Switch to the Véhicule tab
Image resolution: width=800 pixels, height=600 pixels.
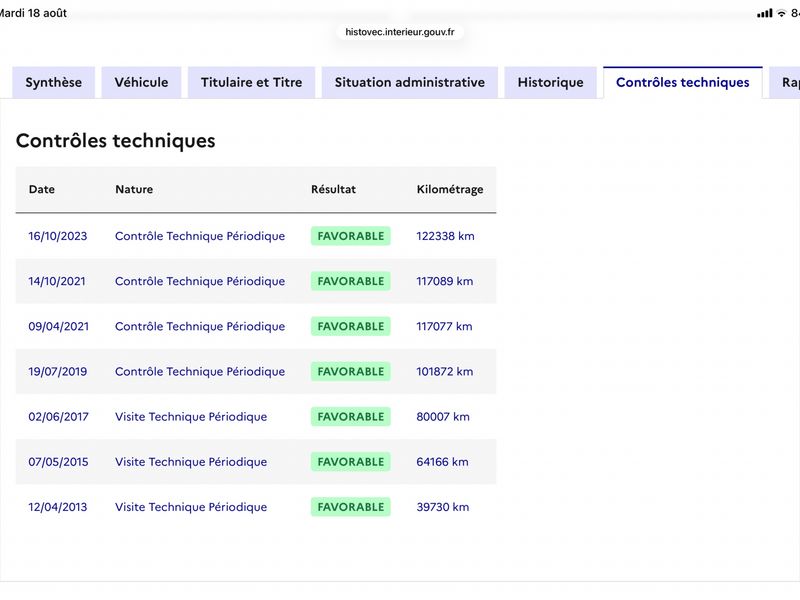click(x=141, y=82)
